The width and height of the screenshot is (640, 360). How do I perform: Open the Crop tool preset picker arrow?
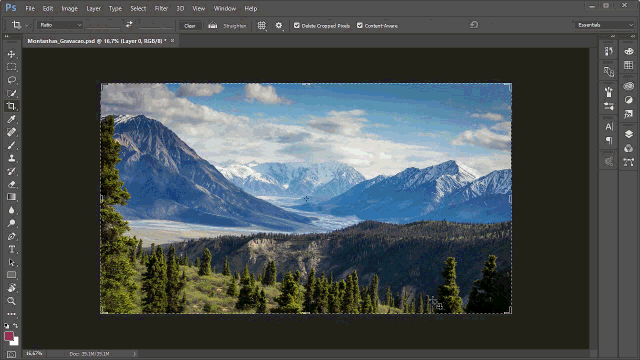coord(27,25)
